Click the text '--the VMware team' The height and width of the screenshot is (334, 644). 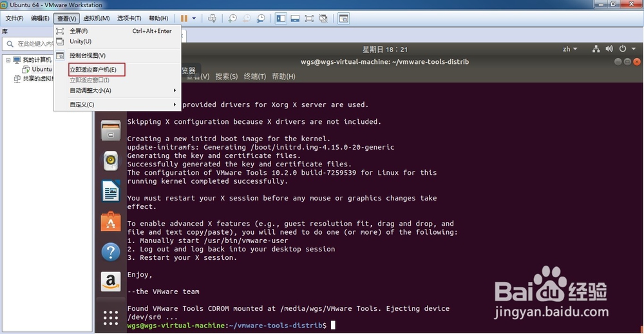pyautogui.click(x=164, y=291)
